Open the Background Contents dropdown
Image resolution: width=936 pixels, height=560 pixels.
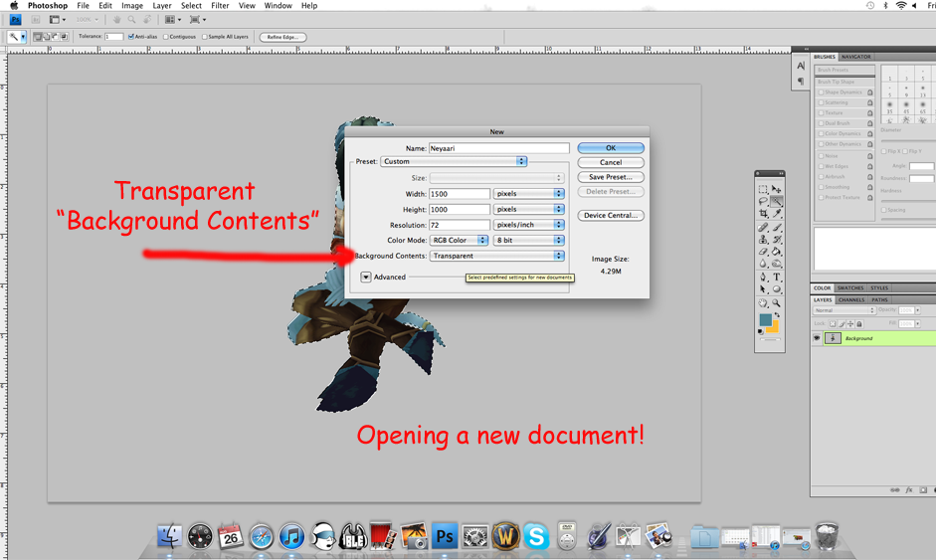pyautogui.click(x=497, y=256)
